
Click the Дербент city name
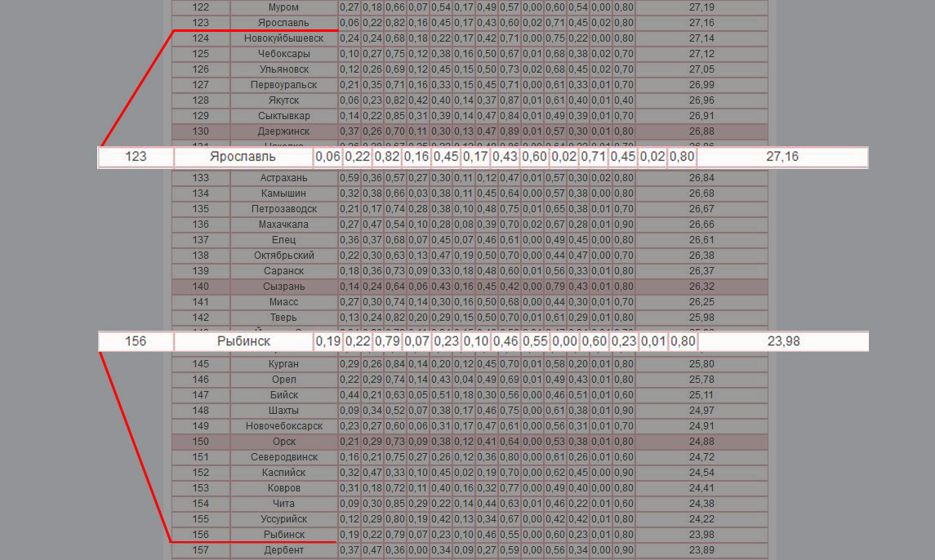click(283, 550)
